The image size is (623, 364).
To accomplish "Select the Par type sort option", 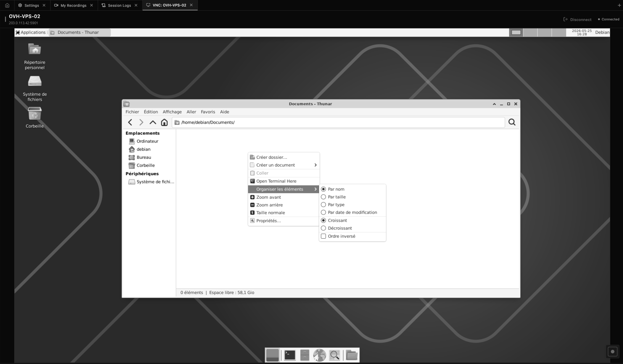I will [352, 205].
